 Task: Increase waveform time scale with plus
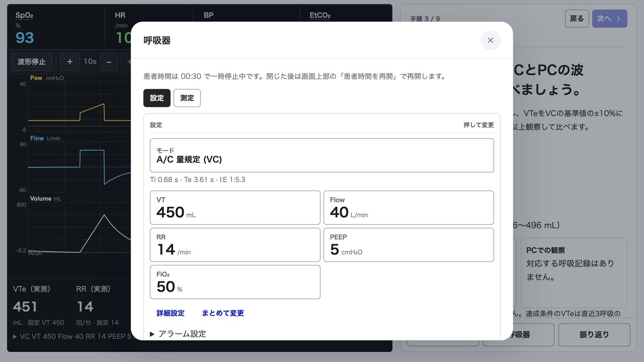pyautogui.click(x=70, y=62)
